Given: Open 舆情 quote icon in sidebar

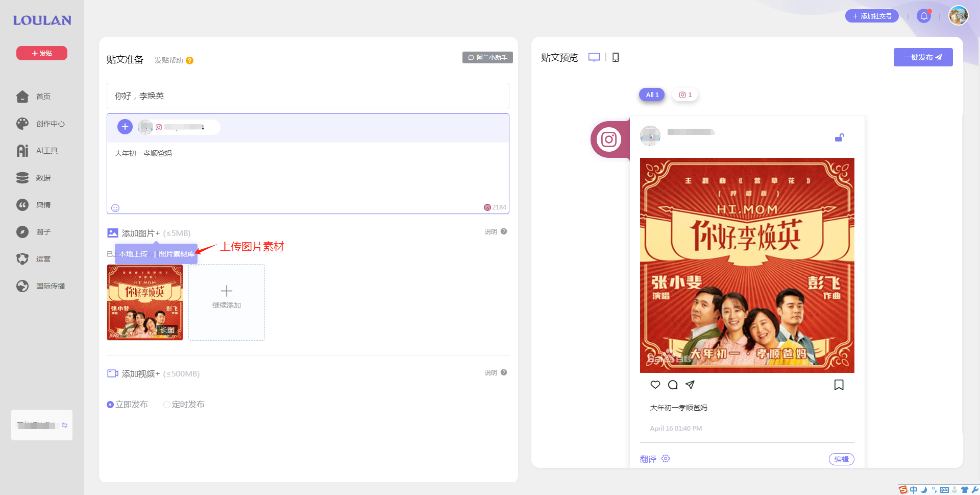Looking at the screenshot, I should click(22, 205).
